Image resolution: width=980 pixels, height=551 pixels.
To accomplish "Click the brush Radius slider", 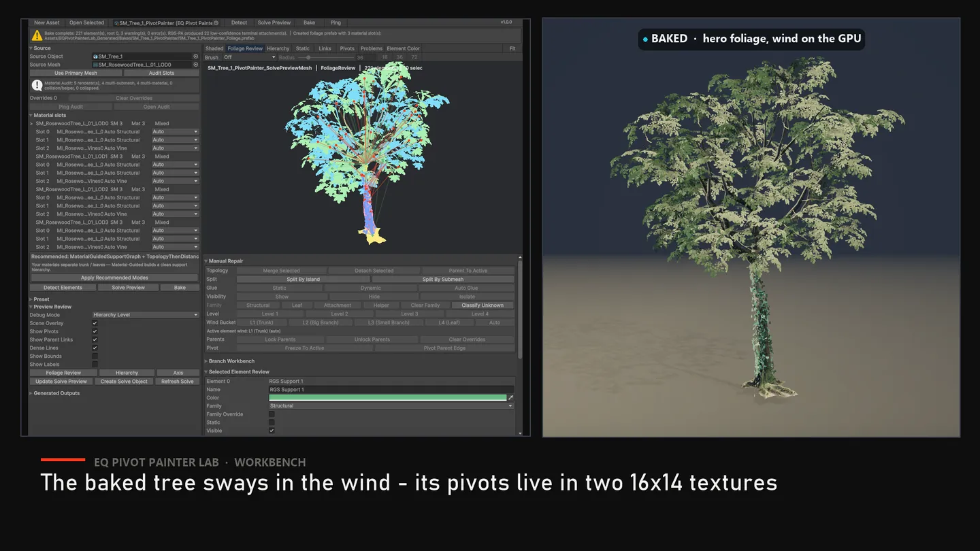I will 327,58.
